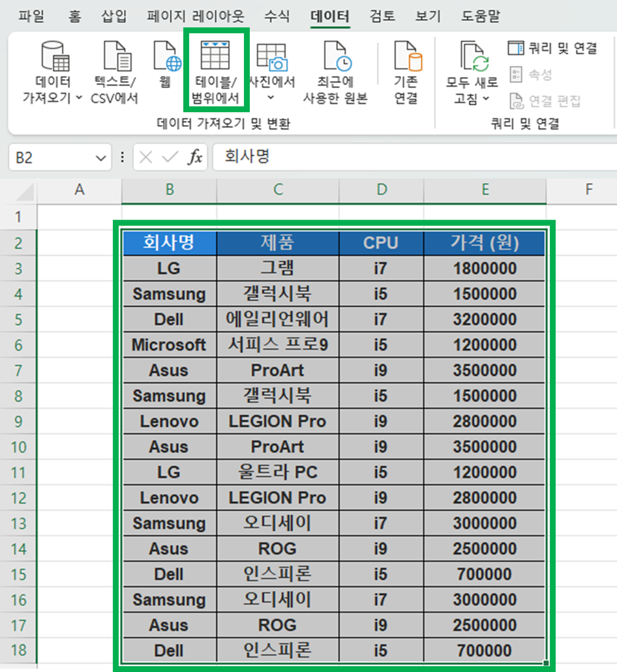This screenshot has height=672, width=617.
Task: Click the 제품 header cell
Action: click(278, 243)
